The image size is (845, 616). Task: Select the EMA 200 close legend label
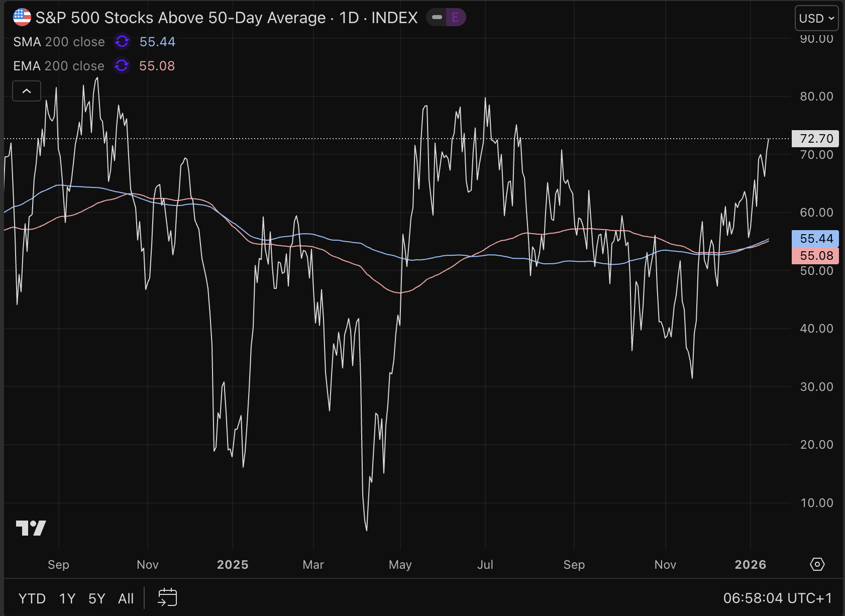[59, 66]
